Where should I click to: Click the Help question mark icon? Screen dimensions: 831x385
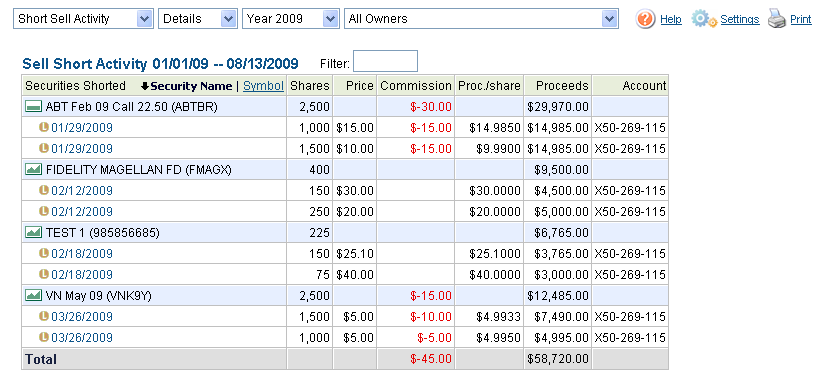[x=646, y=20]
